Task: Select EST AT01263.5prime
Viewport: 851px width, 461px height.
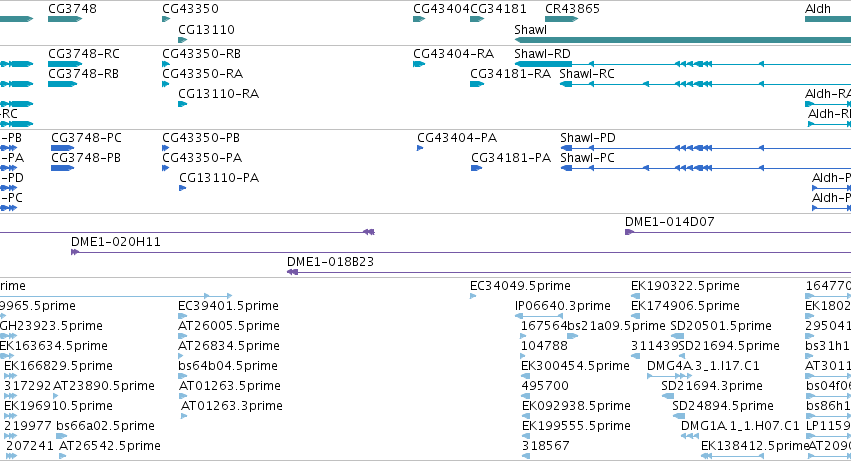Action: coord(230,387)
